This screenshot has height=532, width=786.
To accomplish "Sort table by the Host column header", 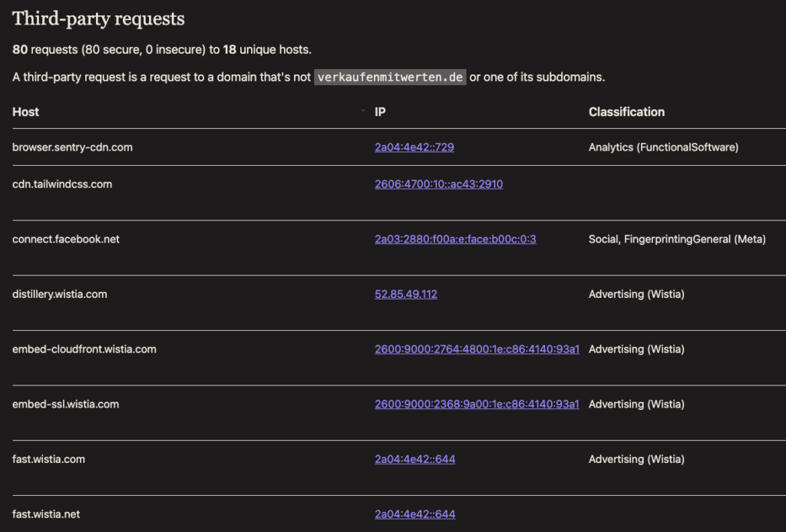I will click(25, 112).
